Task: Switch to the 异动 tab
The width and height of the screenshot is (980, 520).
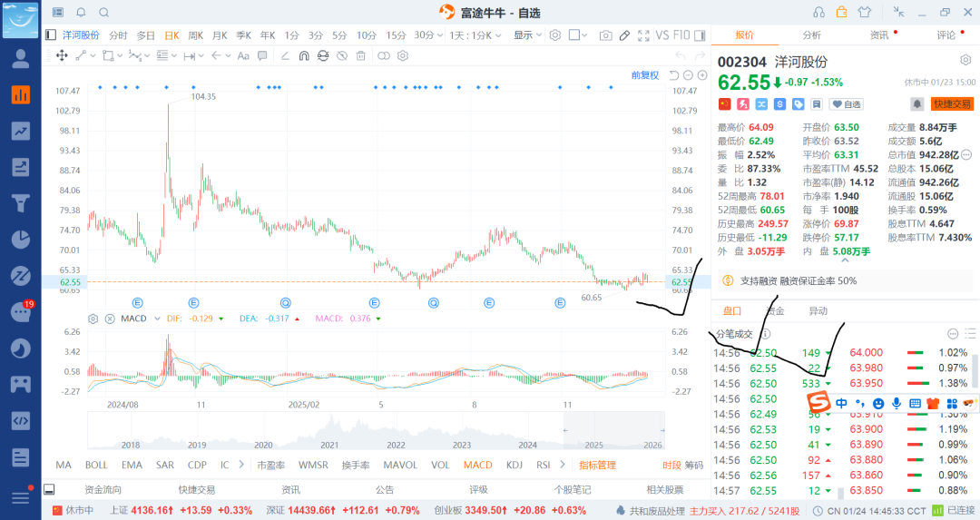Action: (818, 310)
